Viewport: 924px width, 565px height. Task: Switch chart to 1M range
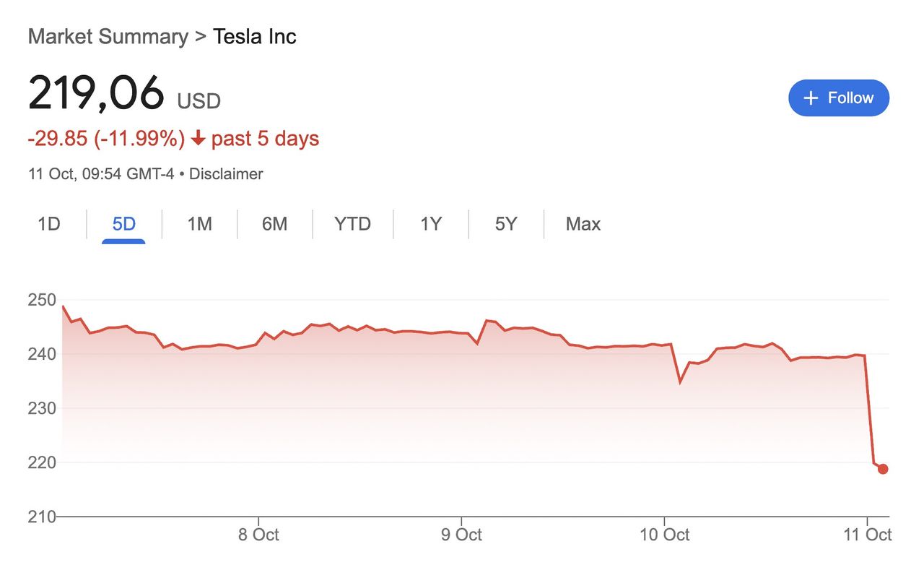[x=199, y=224]
